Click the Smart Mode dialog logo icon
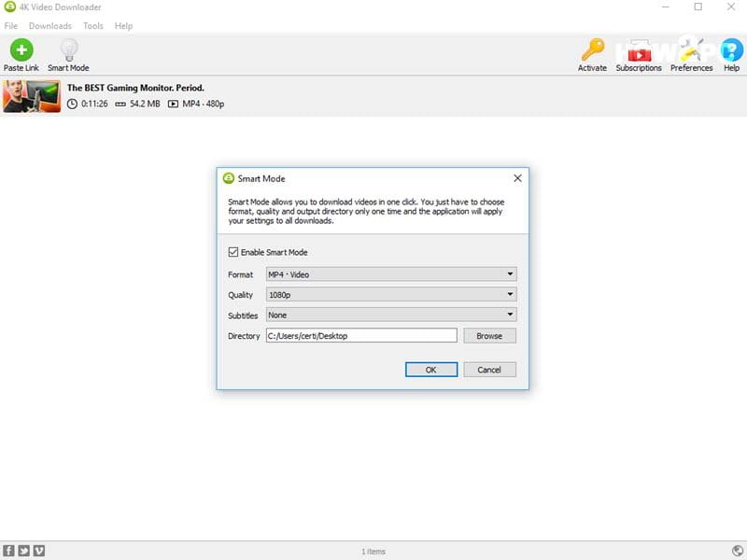Image resolution: width=747 pixels, height=560 pixels. point(229,178)
